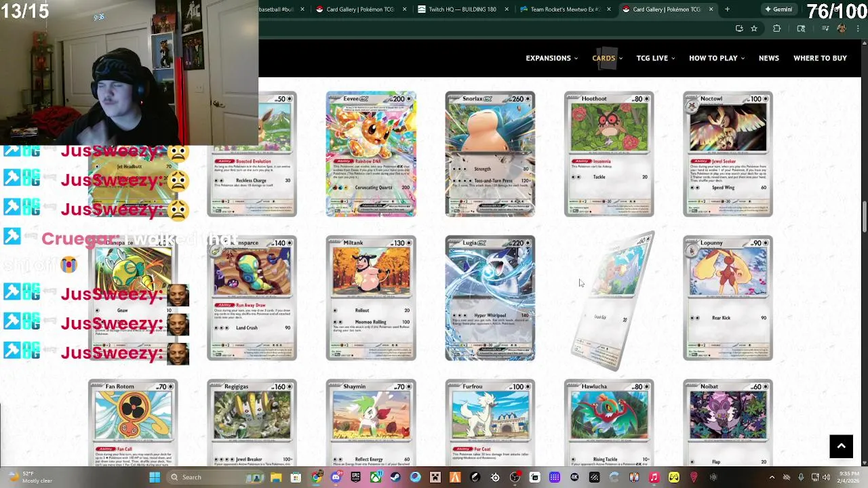The image size is (868, 488).
Task: Open a new browser tab
Action: click(x=727, y=9)
